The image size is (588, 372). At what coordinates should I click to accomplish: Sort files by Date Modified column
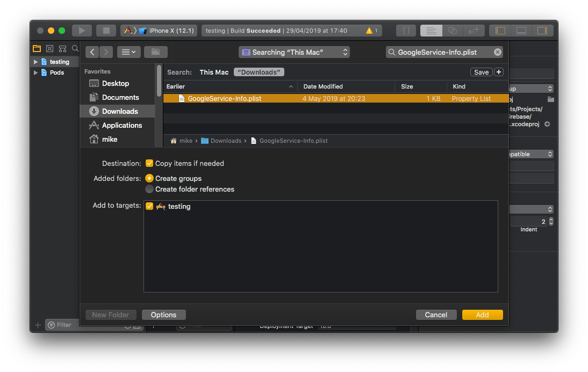click(346, 86)
